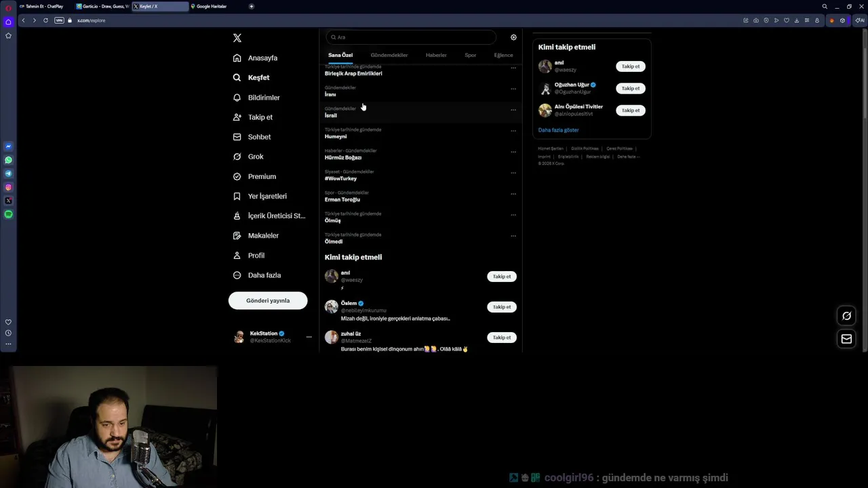
Task: Open more options for Ölmüş trend
Action: click(x=513, y=215)
